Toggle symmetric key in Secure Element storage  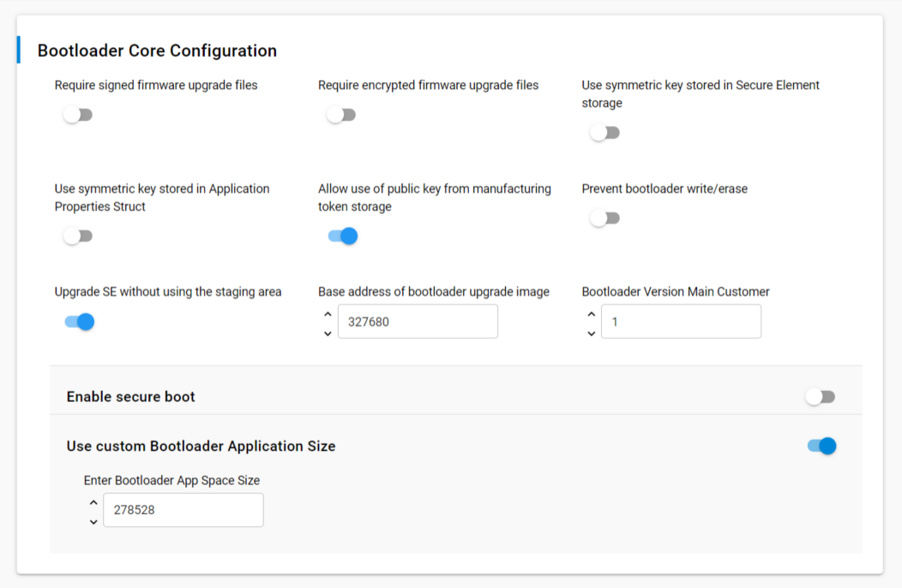(604, 133)
